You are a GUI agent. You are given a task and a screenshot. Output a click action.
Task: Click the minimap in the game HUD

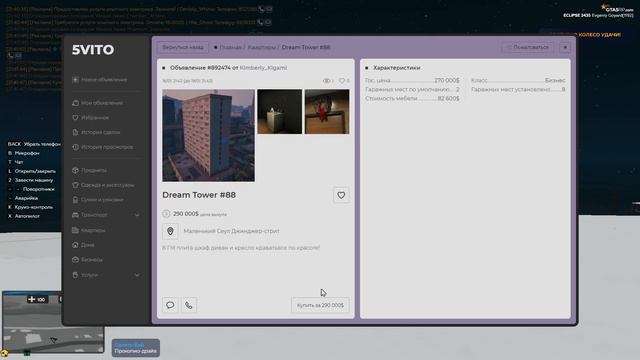[53, 322]
